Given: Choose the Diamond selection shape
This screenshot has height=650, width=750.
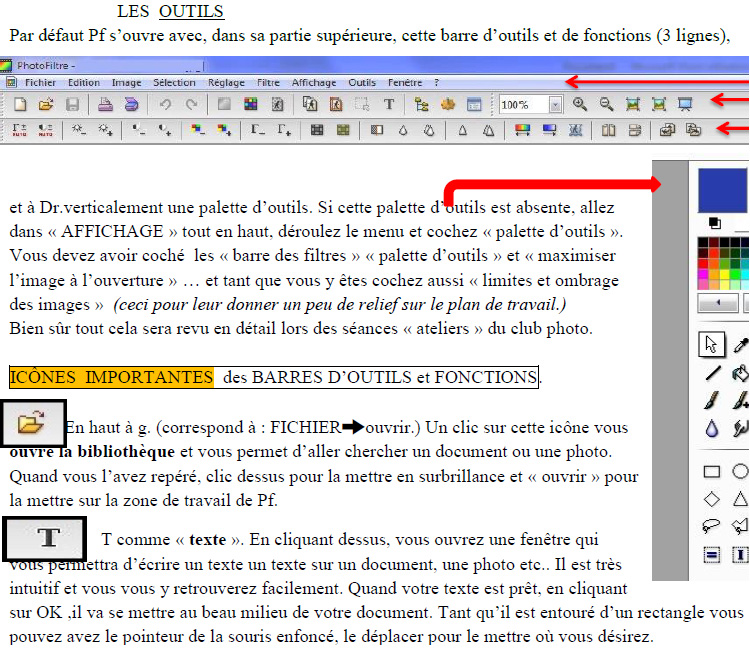Looking at the screenshot, I should click(712, 498).
